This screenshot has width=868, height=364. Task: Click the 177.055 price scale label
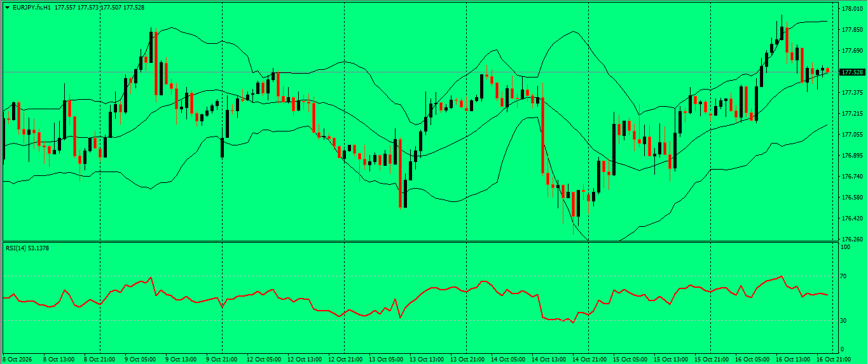point(852,135)
